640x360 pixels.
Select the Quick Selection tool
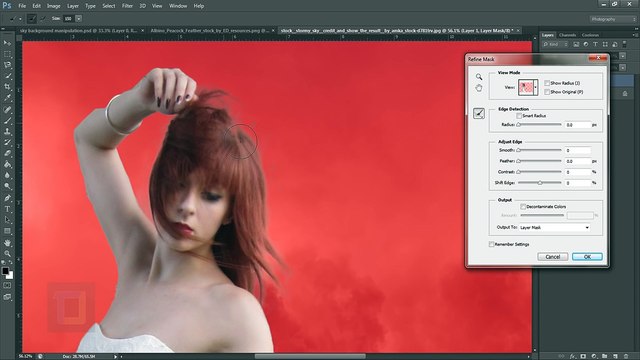7,76
